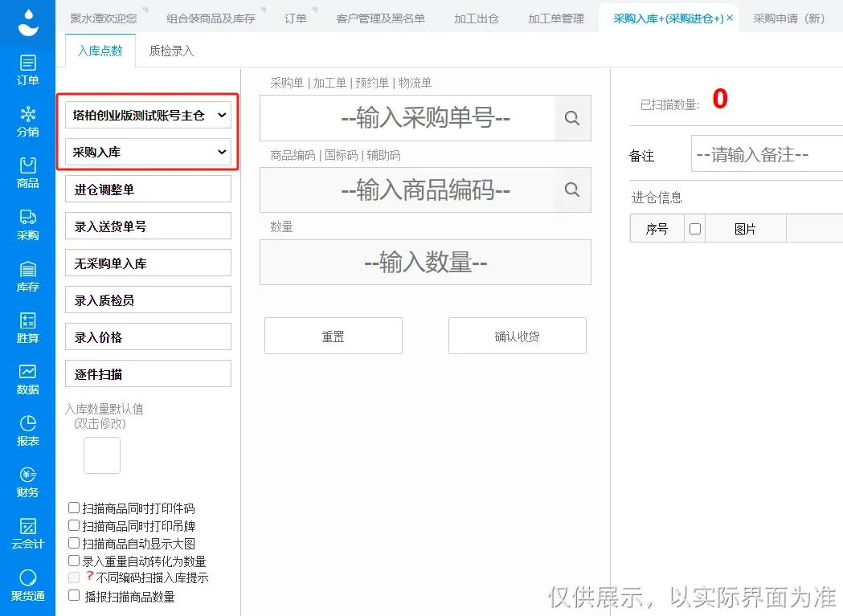This screenshot has height=616, width=843.
Task: Click the 进仓调整单 button
Action: 149,190
